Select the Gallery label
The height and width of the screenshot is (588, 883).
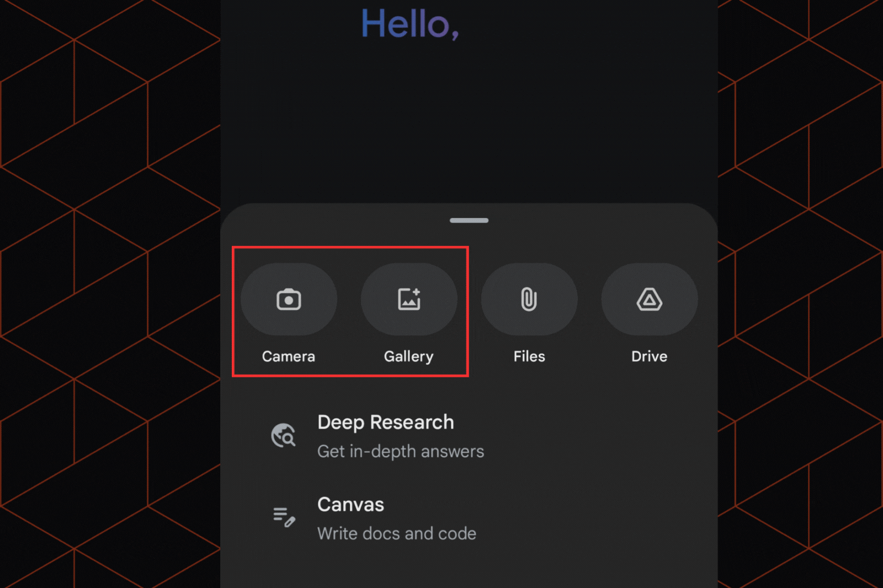408,356
